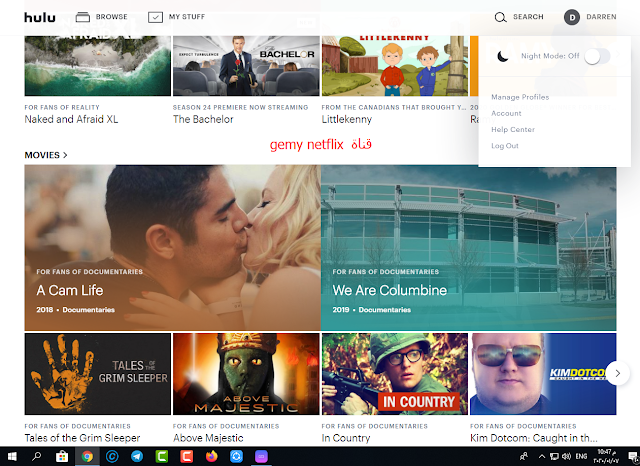Viewport: 640px width, 466px height.
Task: Click the Darren profile avatar
Action: coord(572,17)
